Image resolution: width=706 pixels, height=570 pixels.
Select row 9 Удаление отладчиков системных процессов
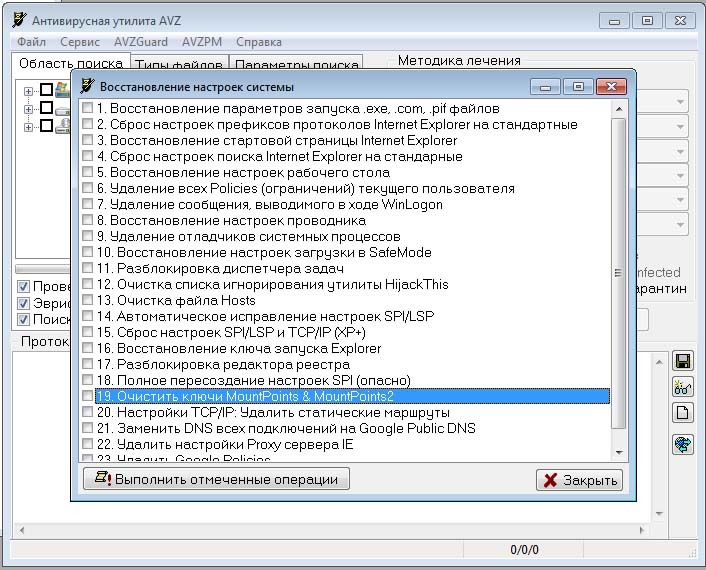click(x=249, y=236)
